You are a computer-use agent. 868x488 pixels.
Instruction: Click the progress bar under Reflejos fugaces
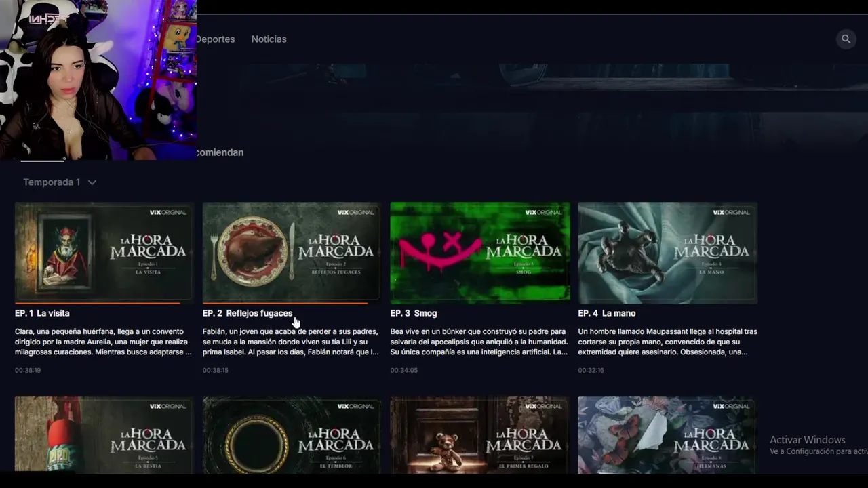[292, 303]
